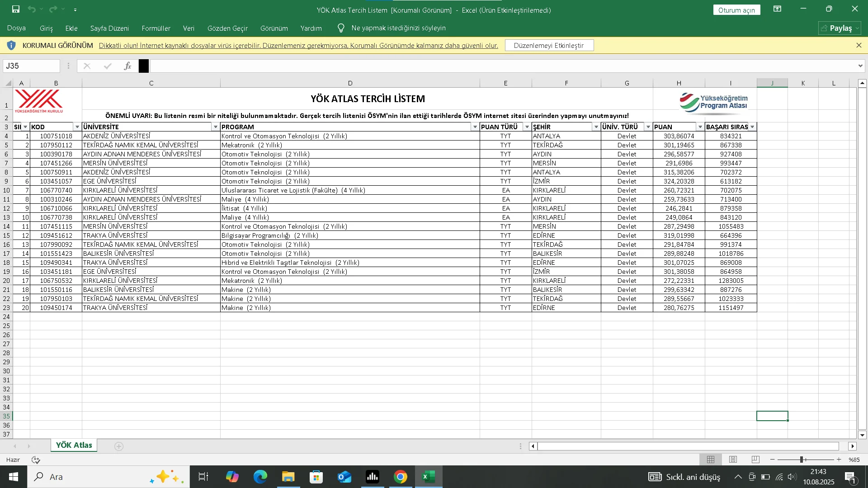Expand the formula bar with chevron
The width and height of the screenshot is (868, 488).
click(860, 66)
